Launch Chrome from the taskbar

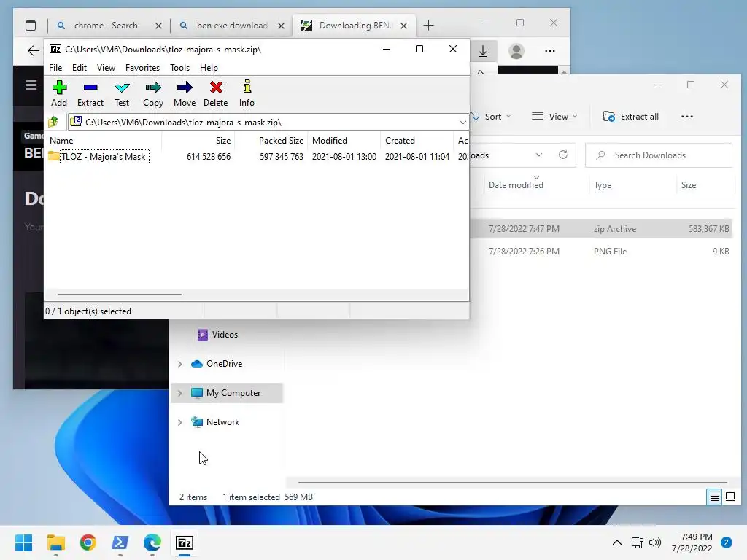coord(88,542)
